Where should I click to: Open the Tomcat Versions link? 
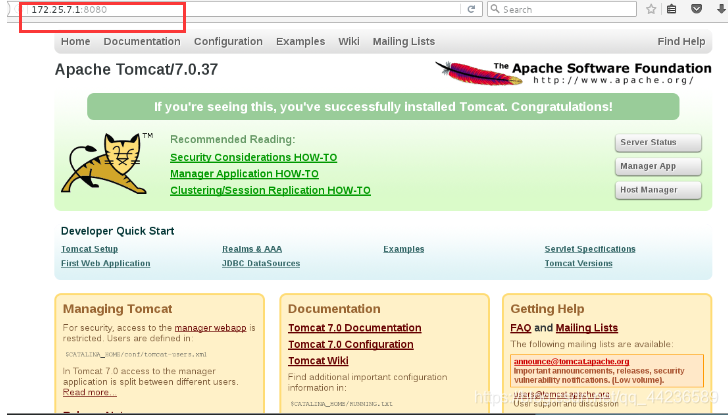pyautogui.click(x=578, y=263)
